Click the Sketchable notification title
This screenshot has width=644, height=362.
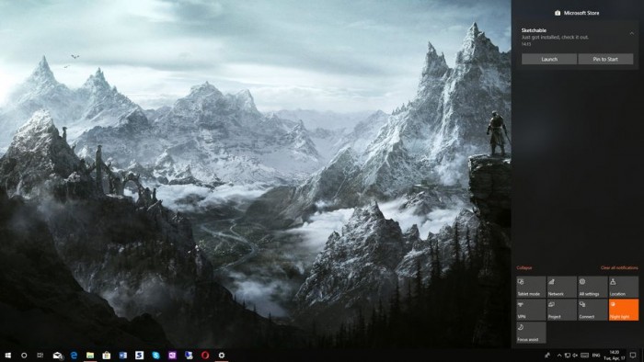click(x=534, y=30)
